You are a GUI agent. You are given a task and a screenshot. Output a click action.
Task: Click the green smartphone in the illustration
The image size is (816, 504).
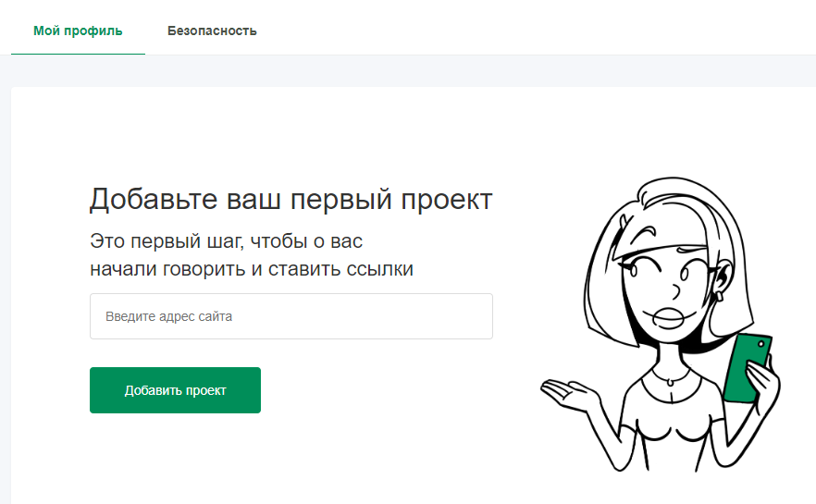pos(748,367)
